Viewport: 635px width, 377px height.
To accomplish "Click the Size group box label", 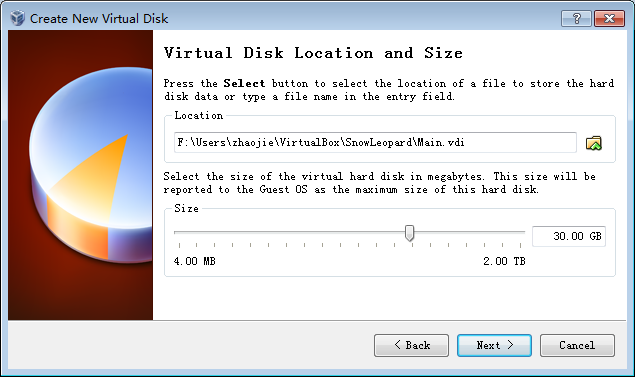I will click(x=186, y=209).
